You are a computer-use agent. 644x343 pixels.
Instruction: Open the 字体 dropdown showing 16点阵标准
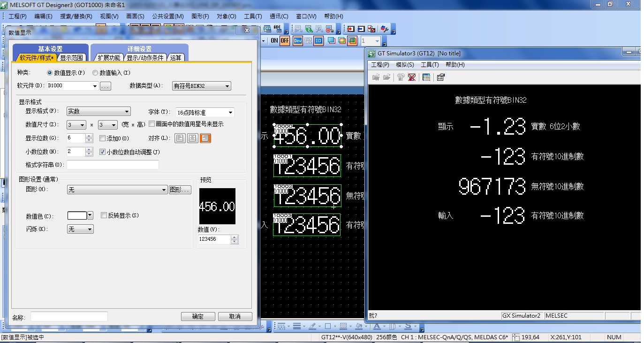point(205,113)
